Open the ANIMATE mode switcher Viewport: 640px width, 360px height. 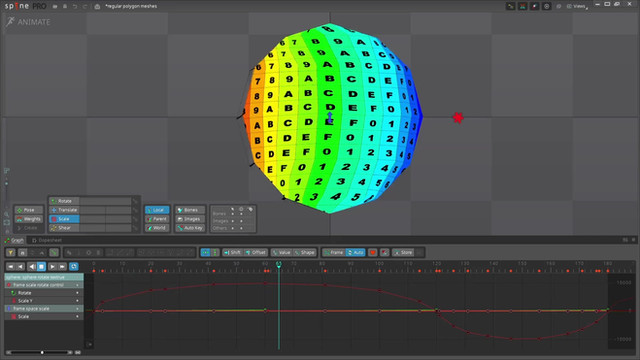point(28,22)
